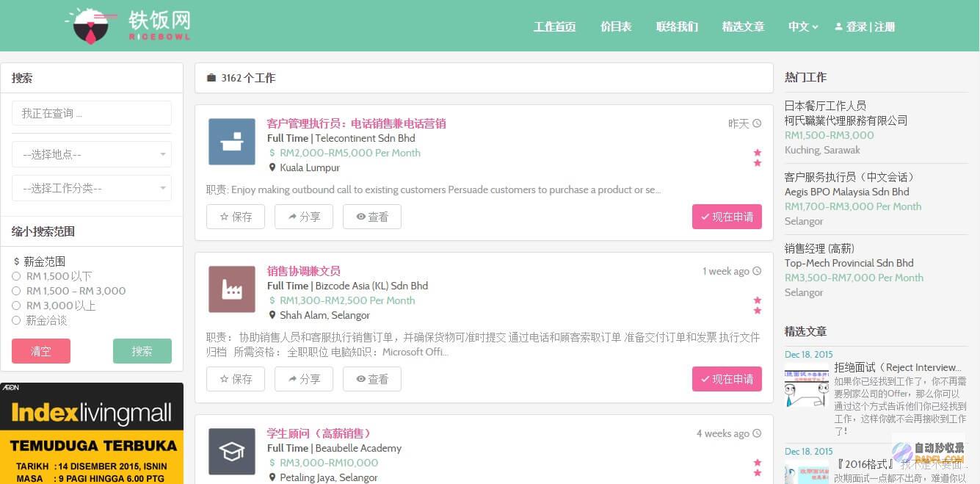Click Aegis BPO Malaysia Sdn Bhd text
The width and height of the screenshot is (980, 484).
pos(846,192)
